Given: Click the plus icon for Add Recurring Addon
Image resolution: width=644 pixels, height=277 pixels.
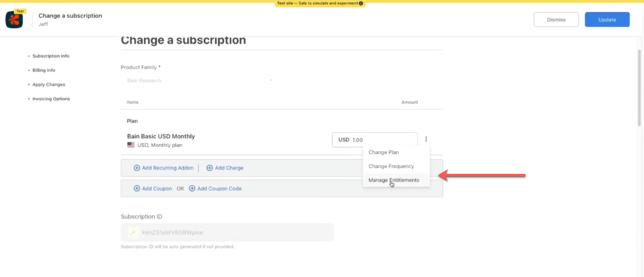Looking at the screenshot, I should [137, 168].
